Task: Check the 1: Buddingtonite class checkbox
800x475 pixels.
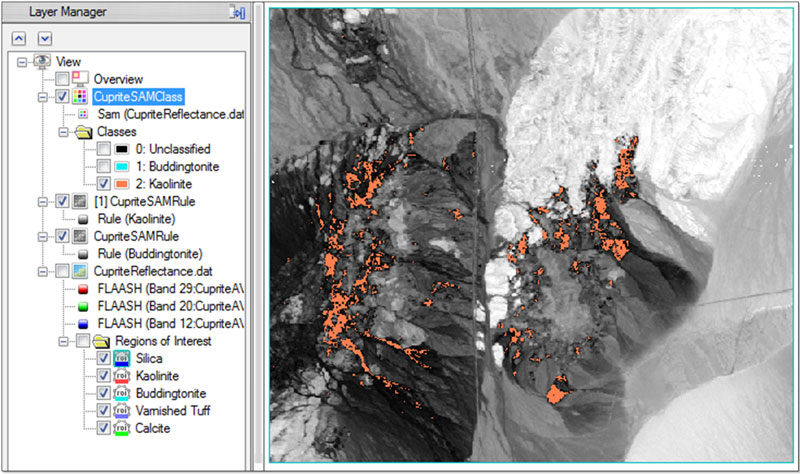Action: pyautogui.click(x=105, y=167)
